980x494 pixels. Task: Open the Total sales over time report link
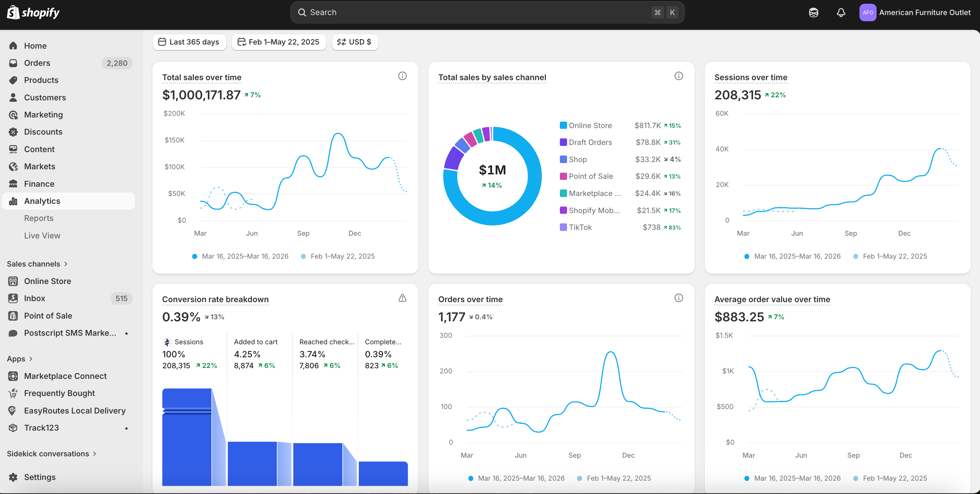[202, 77]
